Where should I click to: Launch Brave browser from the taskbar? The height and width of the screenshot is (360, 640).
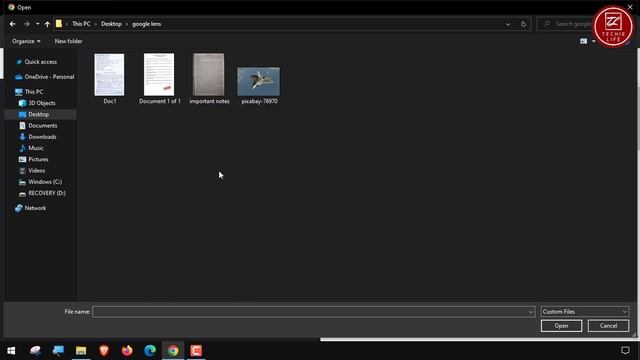click(x=104, y=351)
